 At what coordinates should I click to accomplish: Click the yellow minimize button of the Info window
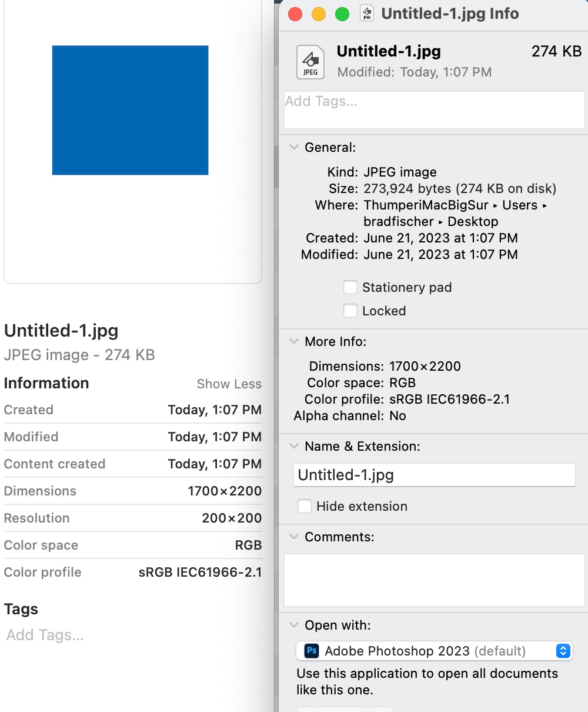319,14
